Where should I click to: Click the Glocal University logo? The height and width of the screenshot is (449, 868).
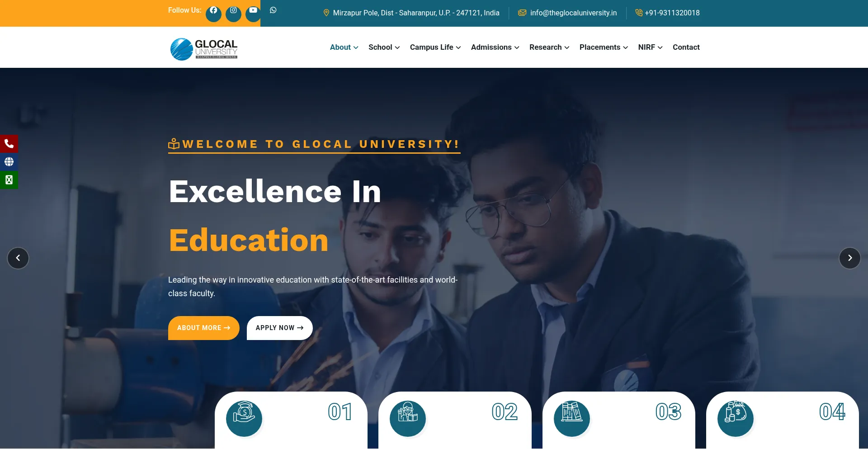pos(203,49)
